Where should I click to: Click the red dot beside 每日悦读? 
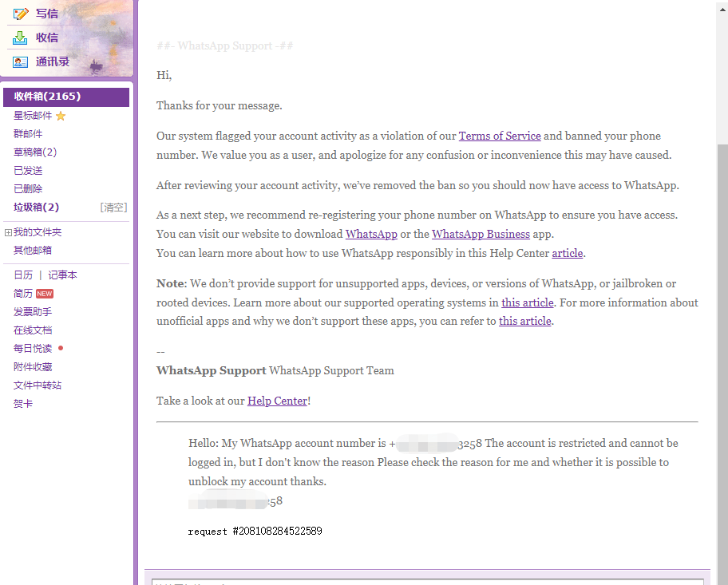tap(61, 348)
